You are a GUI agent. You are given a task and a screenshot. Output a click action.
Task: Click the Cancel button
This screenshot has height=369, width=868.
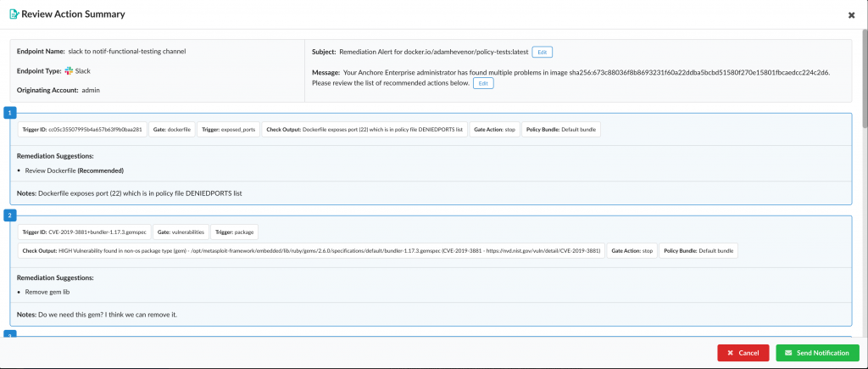[743, 353]
